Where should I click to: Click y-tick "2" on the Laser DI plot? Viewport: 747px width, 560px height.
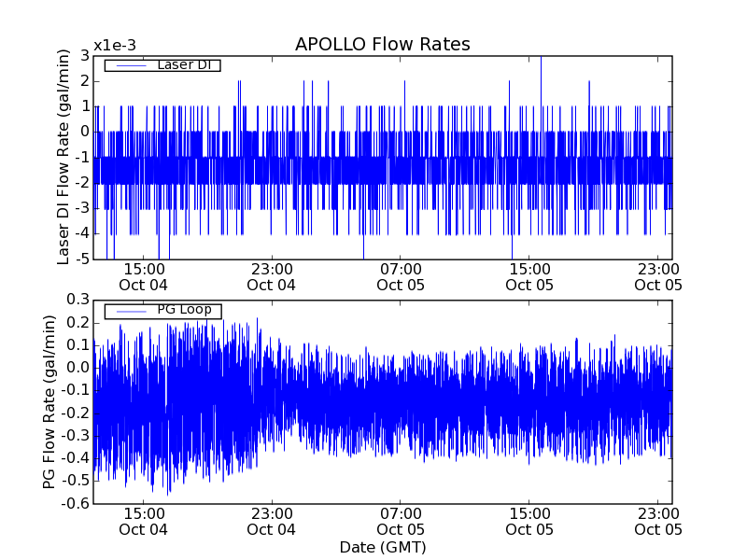pos(85,81)
